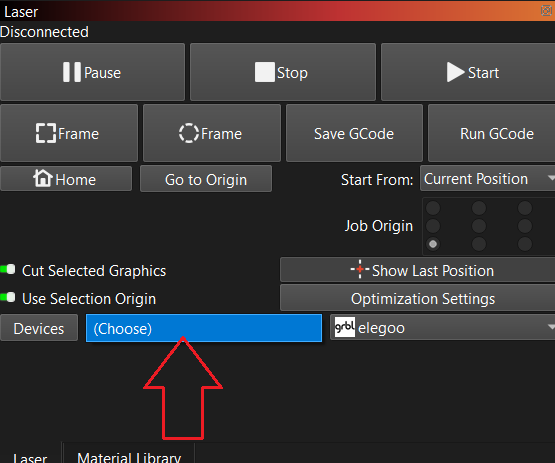Screen dimensions: 555x463
Task: Start the laser job
Action: click(468, 72)
